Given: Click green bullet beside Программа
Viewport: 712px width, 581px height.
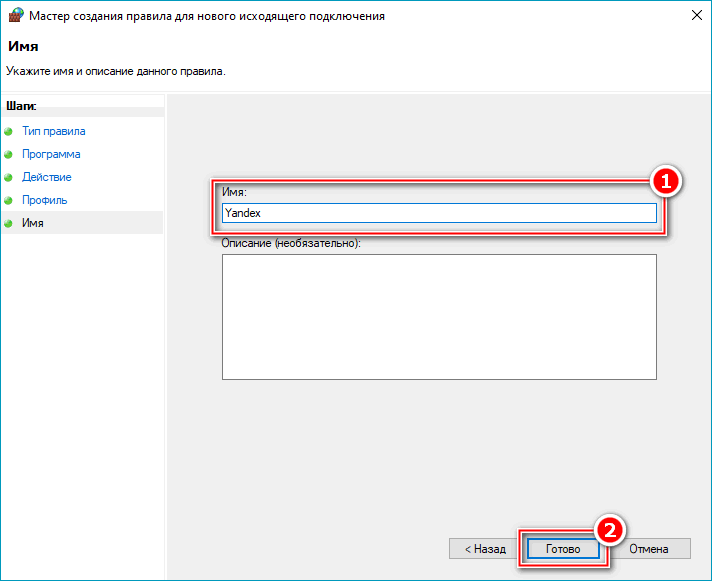Looking at the screenshot, I should (9, 155).
